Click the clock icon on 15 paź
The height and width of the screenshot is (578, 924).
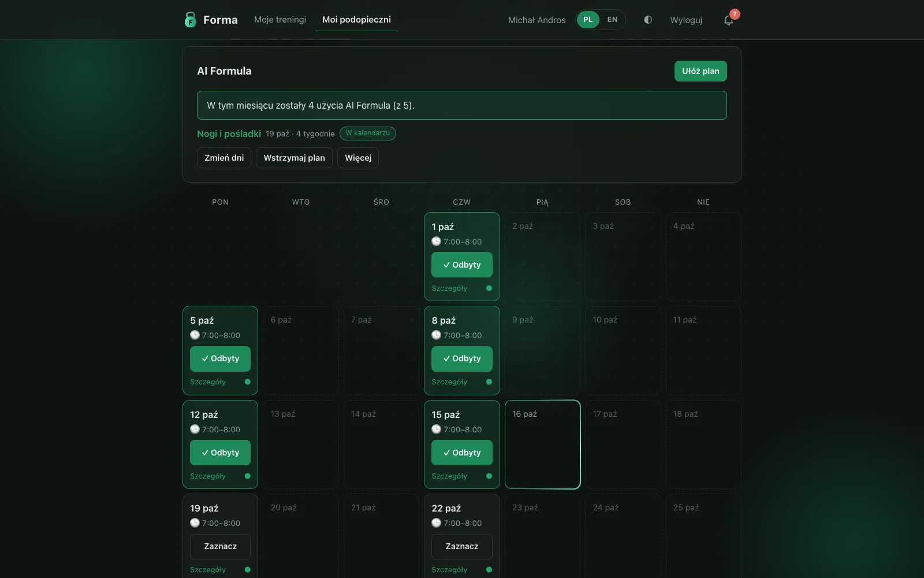(x=436, y=429)
